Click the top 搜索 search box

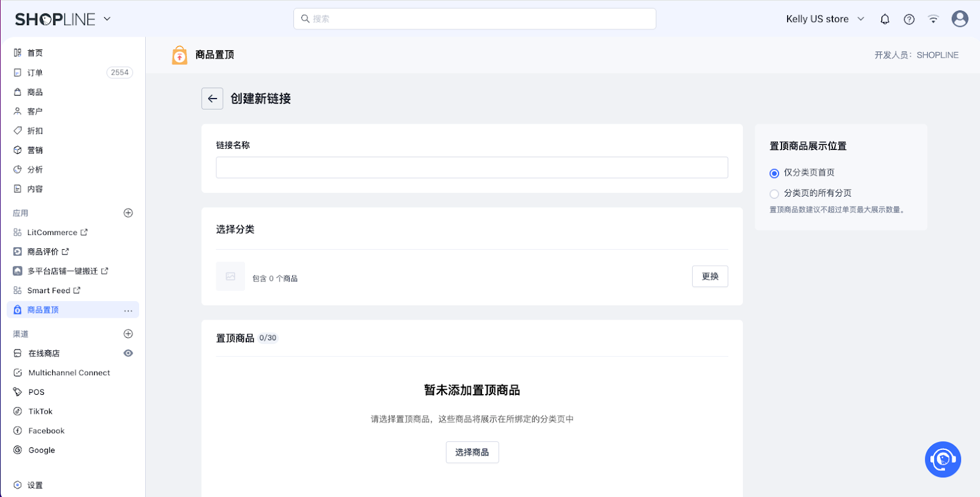click(475, 19)
